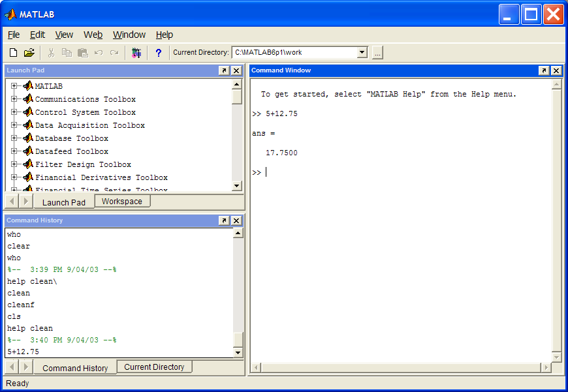Expand the MATLAB node in Launch Pad
The width and height of the screenshot is (568, 392).
[x=14, y=86]
